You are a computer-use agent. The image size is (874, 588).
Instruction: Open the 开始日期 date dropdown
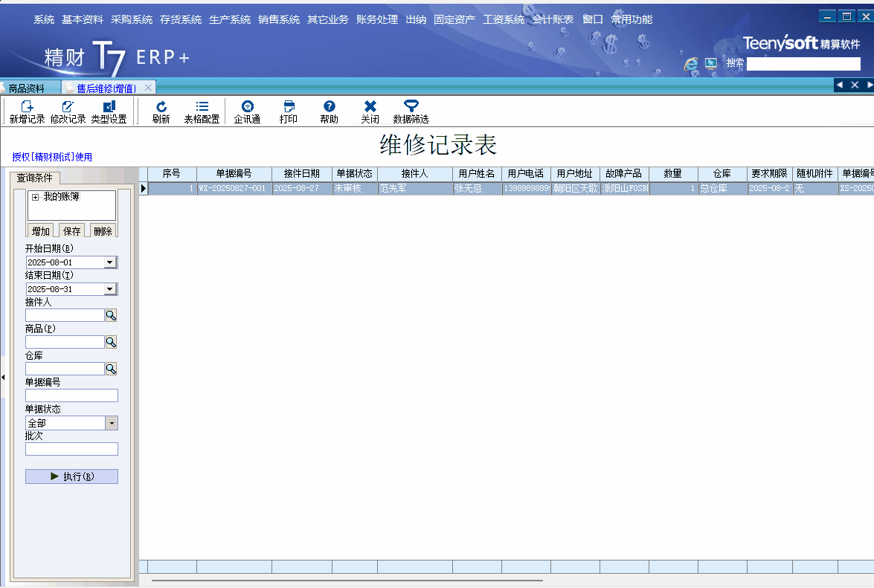[x=110, y=262]
